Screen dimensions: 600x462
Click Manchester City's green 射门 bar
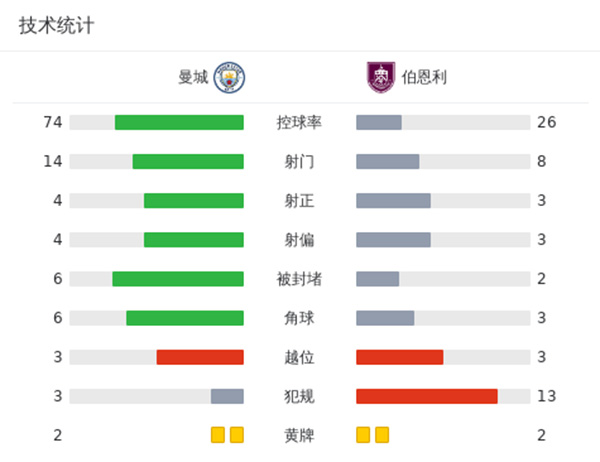pyautogui.click(x=188, y=161)
